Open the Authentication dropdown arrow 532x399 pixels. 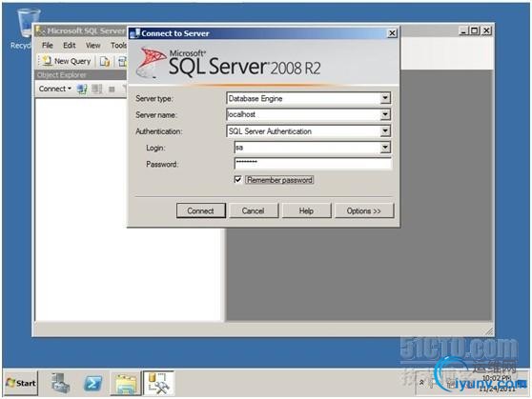tap(385, 130)
